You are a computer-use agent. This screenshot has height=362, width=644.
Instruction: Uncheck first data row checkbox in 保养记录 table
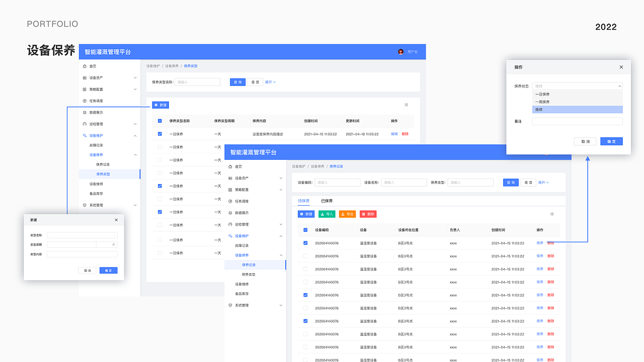(305, 243)
